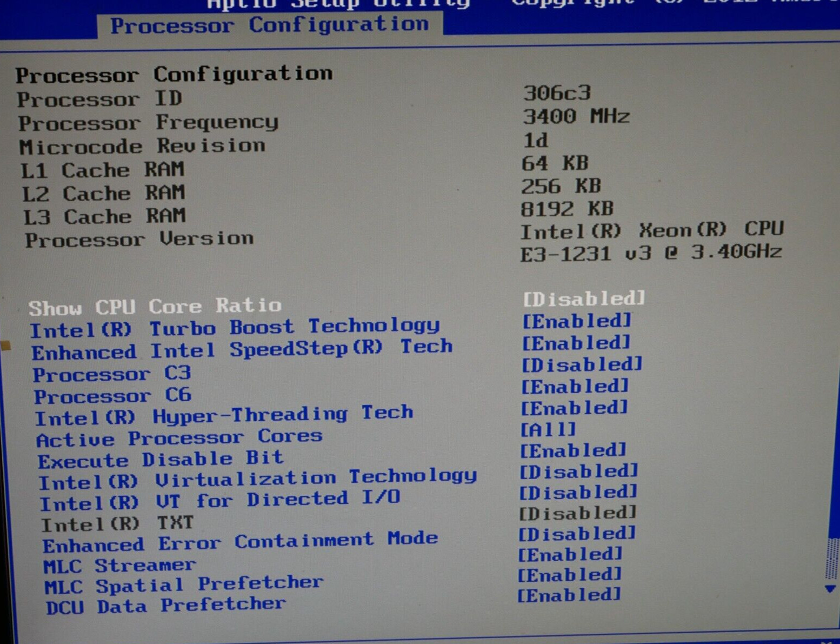Viewport: 840px width, 644px height.
Task: Open the [Enabled] value of Execute Disable Bit
Action: 573,450
